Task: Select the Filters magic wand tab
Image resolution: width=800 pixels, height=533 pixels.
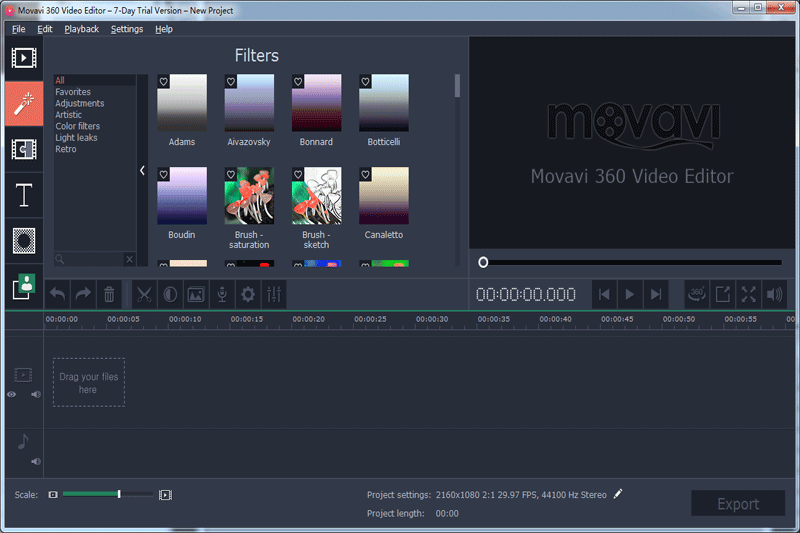Action: 24,104
